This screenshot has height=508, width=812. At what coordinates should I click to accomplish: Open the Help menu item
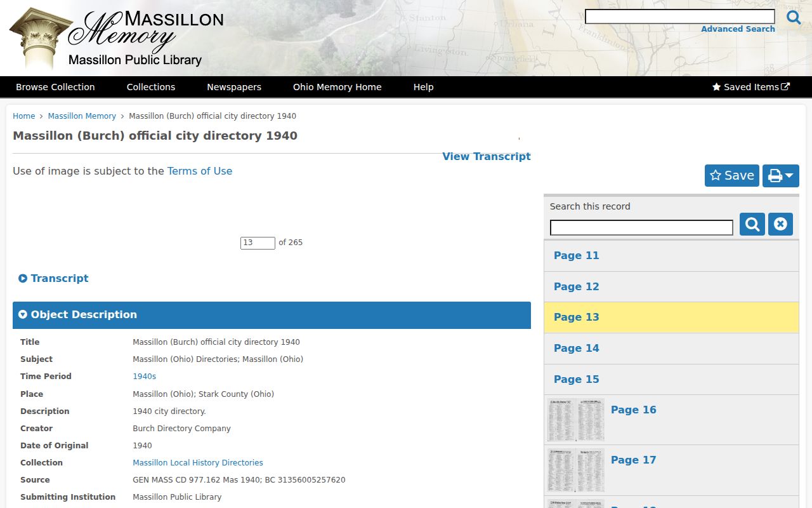click(x=424, y=87)
